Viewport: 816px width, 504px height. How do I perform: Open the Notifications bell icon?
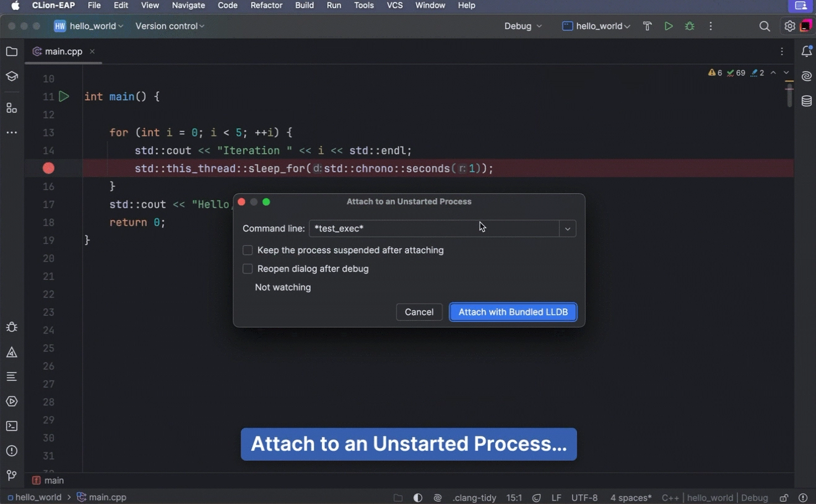[x=807, y=51]
